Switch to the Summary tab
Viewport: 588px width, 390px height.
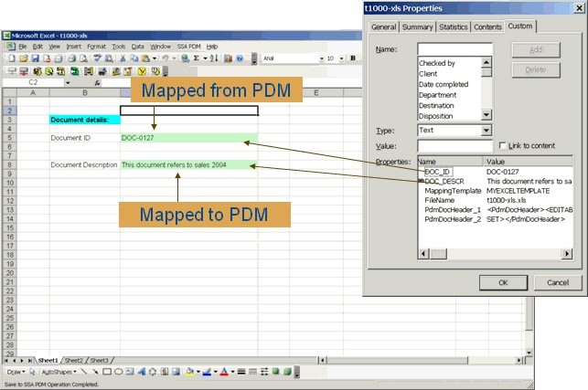point(417,27)
